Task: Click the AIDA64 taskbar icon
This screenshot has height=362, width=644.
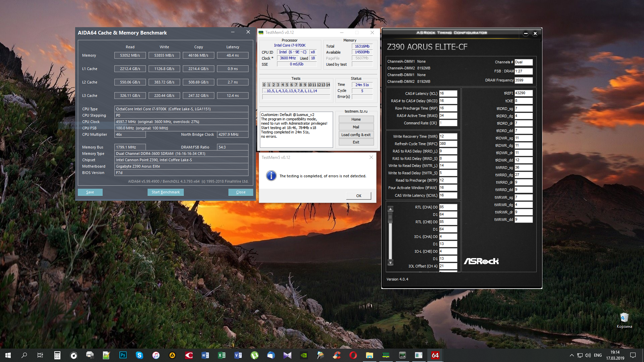Action: pyautogui.click(x=435, y=355)
